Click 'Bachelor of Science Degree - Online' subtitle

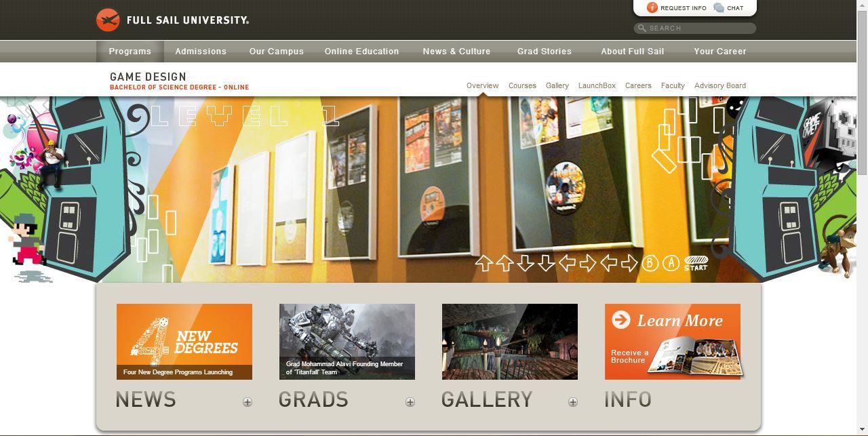tap(179, 87)
